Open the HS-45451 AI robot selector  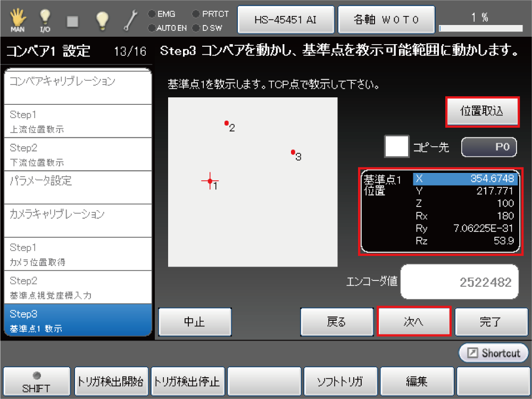tap(286, 20)
